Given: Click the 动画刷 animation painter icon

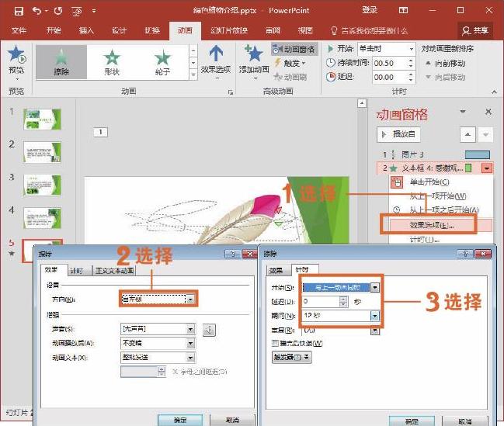Looking at the screenshot, I should 290,77.
